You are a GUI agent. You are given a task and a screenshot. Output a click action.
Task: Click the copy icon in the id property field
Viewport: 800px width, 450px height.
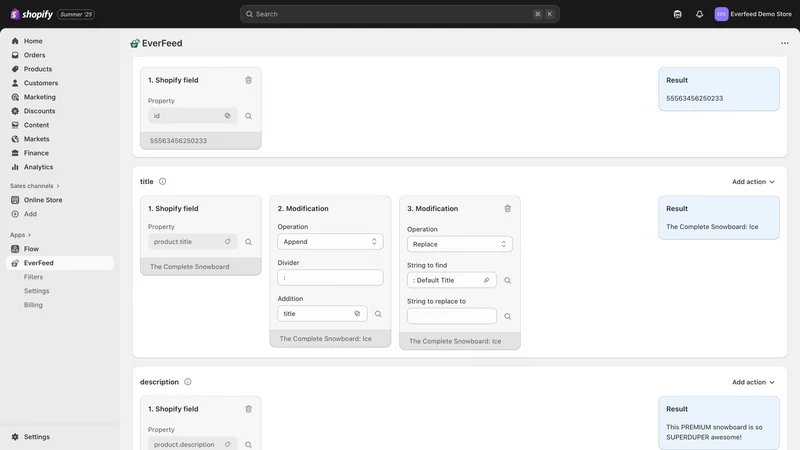tap(228, 116)
